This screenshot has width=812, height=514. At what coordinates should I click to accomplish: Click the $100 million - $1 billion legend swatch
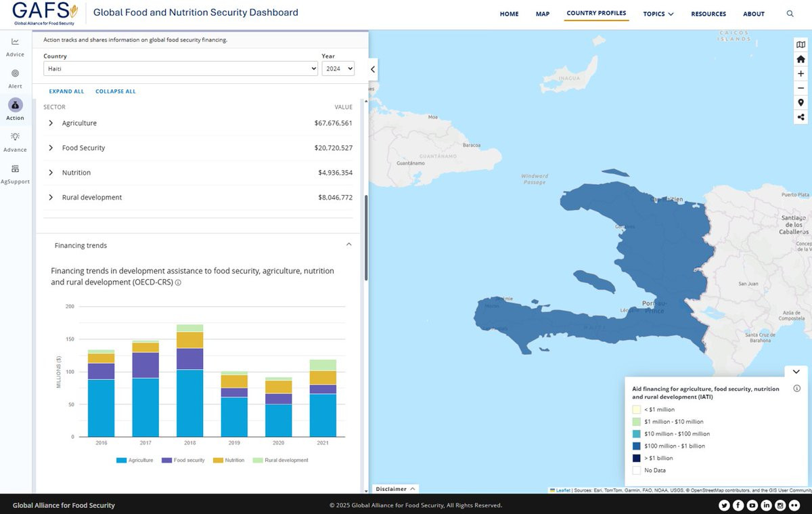coord(636,446)
